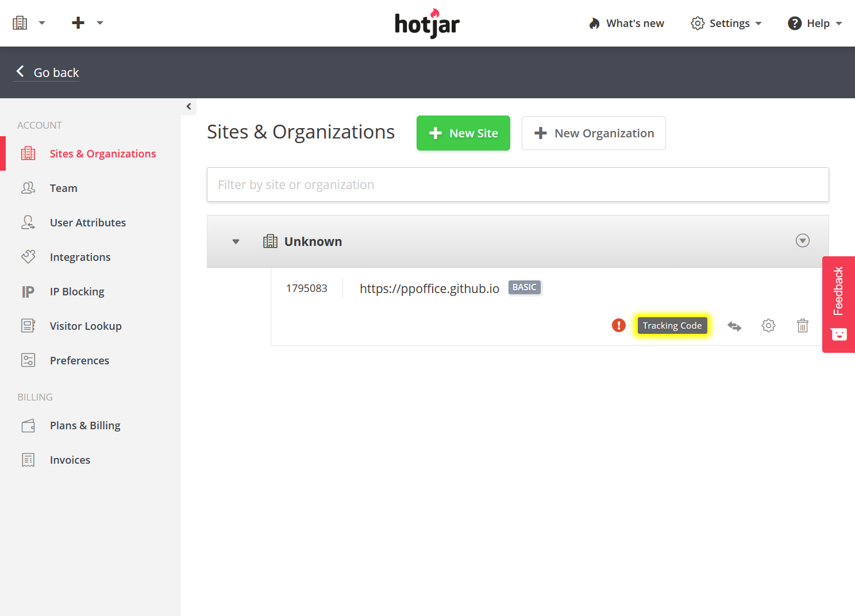The width and height of the screenshot is (855, 616).
Task: Go back to the previous page
Action: pos(48,72)
